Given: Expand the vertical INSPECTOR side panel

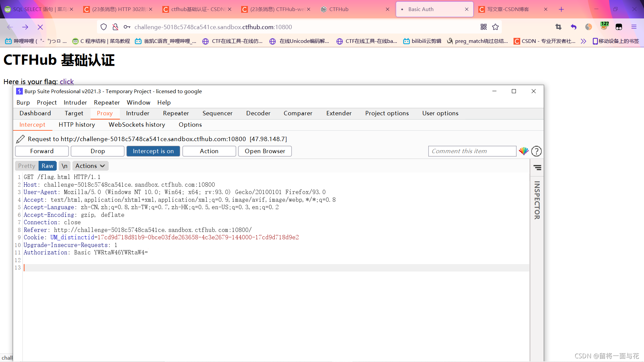Looking at the screenshot, I should (x=537, y=200).
